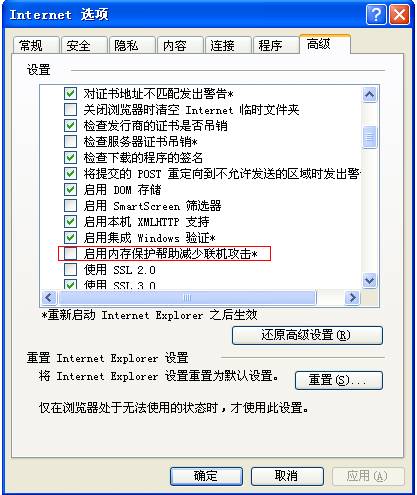The width and height of the screenshot is (417, 495).
Task: Switch to the 安全 tab
Action: click(x=84, y=45)
